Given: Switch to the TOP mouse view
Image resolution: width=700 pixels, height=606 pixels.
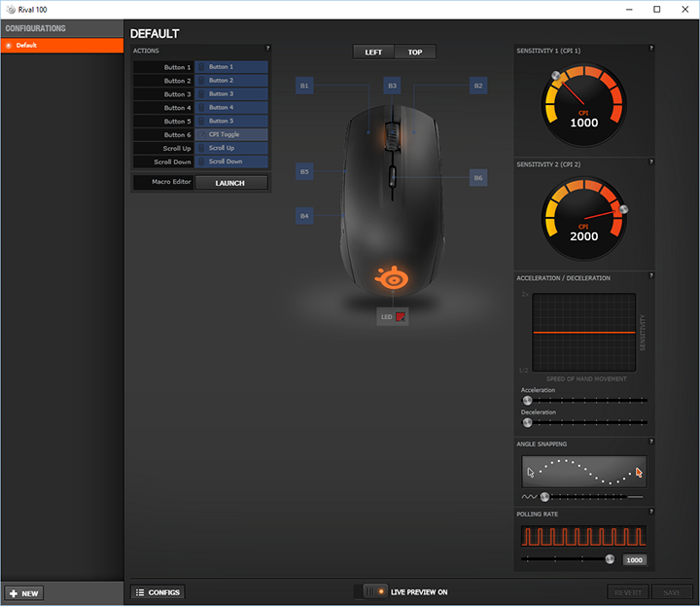Looking at the screenshot, I should click(415, 53).
